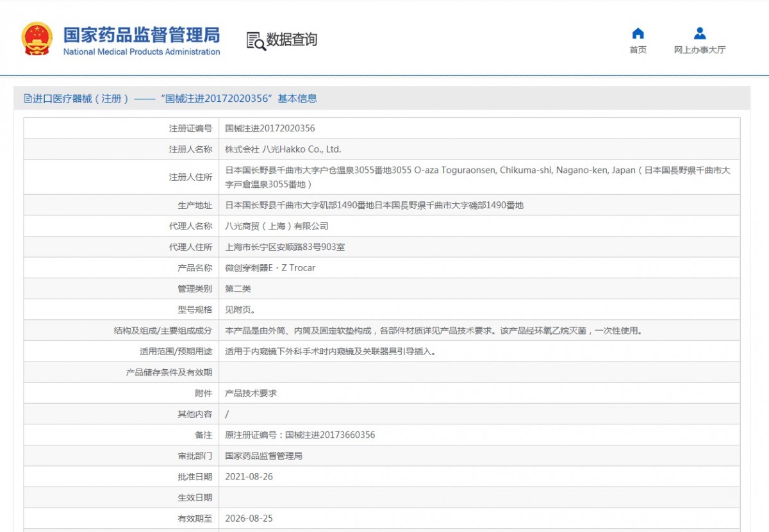The image size is (769, 532).
Task: Click the 数据查询 magnifier document icon
Action: pos(256,40)
